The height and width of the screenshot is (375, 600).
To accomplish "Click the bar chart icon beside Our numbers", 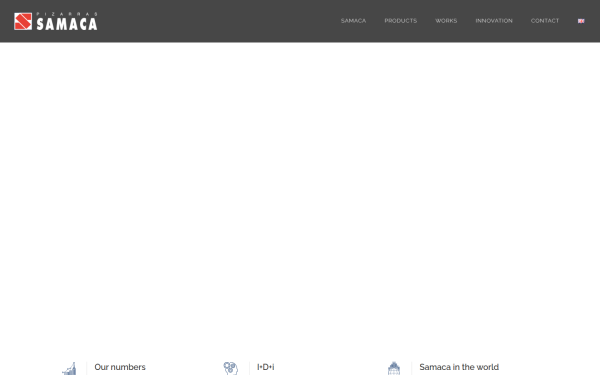I will click(70, 368).
